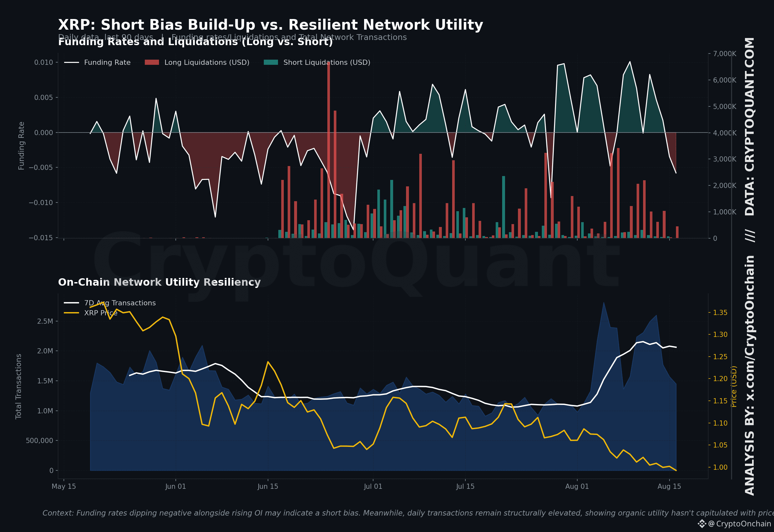Select the "7D Avg Transactions" legend label
This screenshot has height=532, width=774.
[120, 303]
